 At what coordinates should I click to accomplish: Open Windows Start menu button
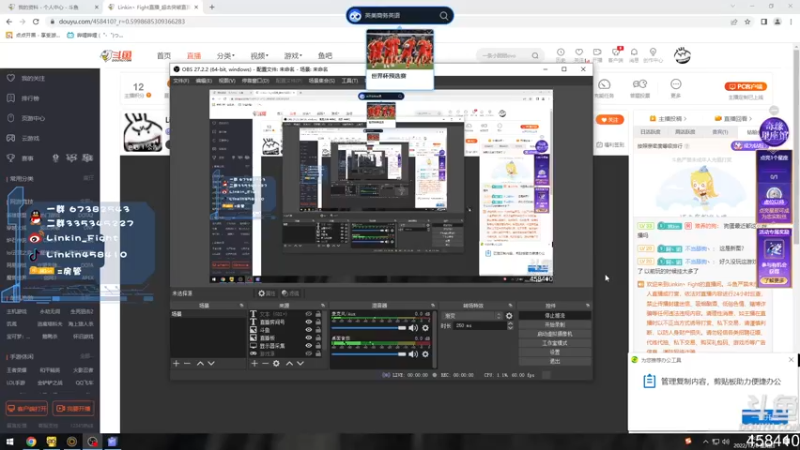9,442
